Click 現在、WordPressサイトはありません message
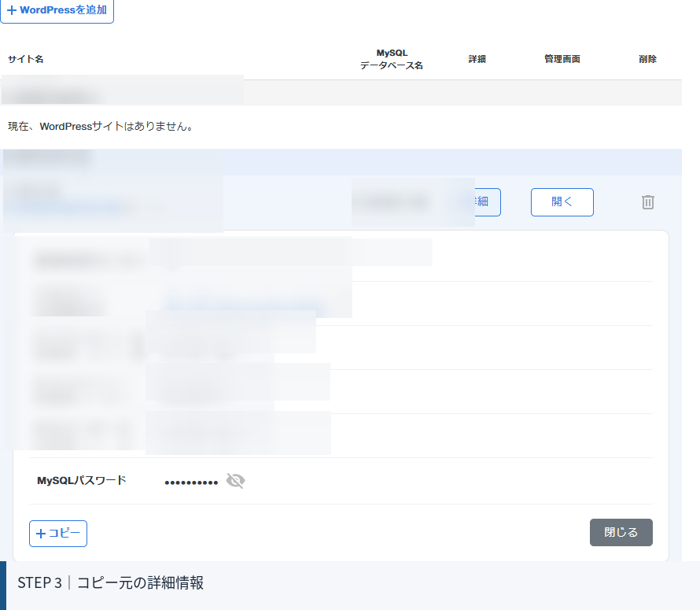This screenshot has height=610, width=700. pyautogui.click(x=101, y=127)
